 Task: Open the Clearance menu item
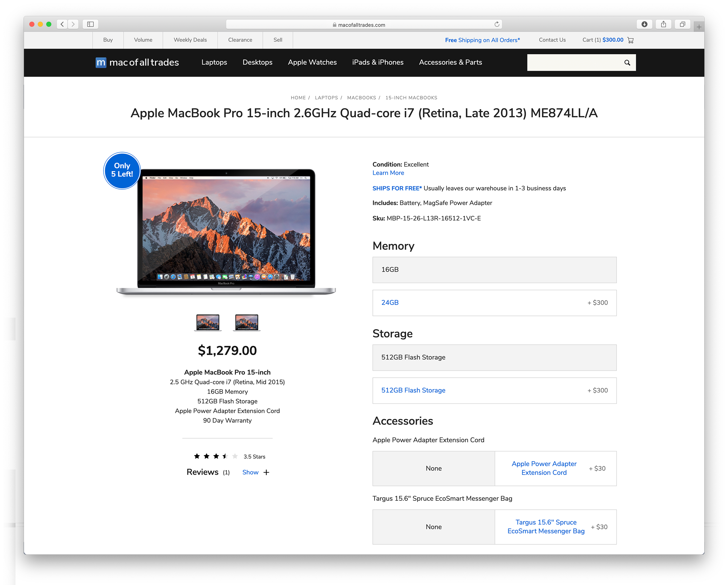point(240,40)
